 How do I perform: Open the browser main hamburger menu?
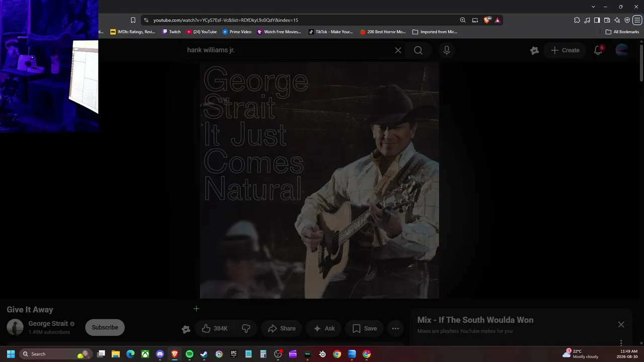(x=637, y=20)
